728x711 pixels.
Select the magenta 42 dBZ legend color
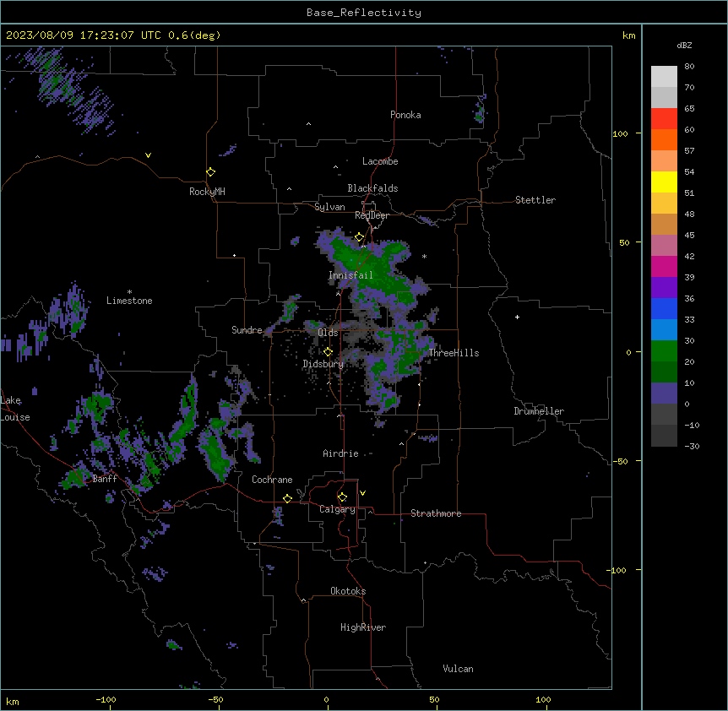[664, 266]
